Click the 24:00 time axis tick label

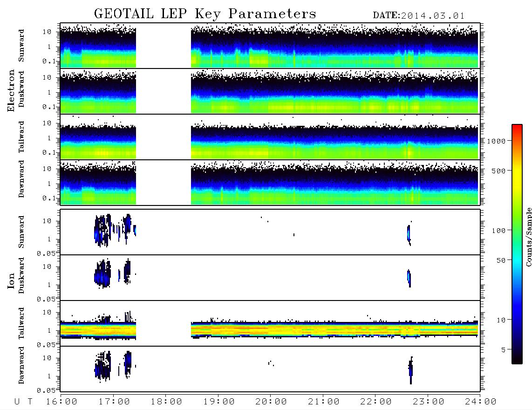click(x=481, y=402)
